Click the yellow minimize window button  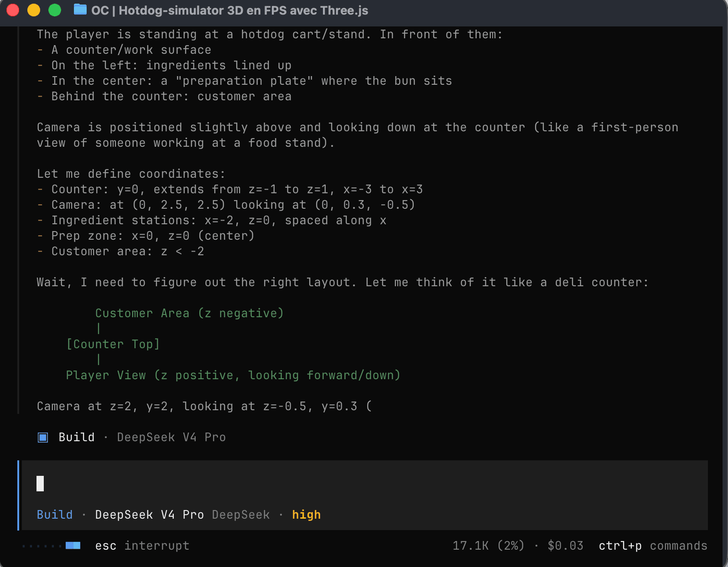(34, 10)
